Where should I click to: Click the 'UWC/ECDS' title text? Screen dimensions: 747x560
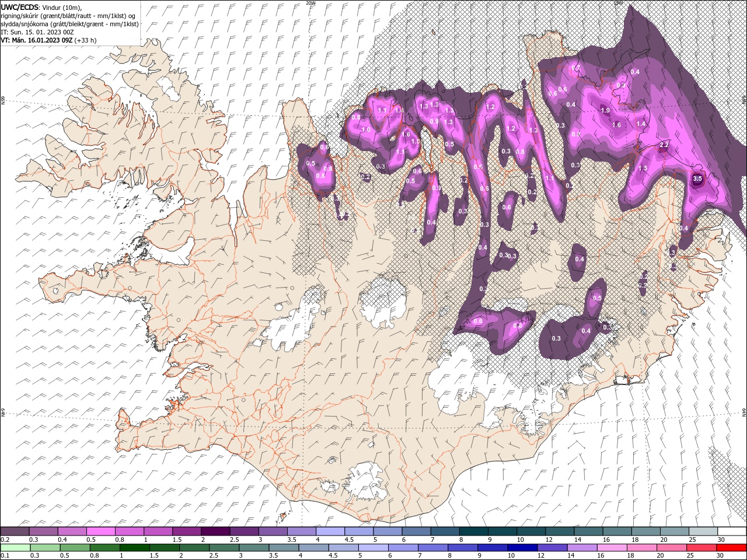pyautogui.click(x=20, y=7)
